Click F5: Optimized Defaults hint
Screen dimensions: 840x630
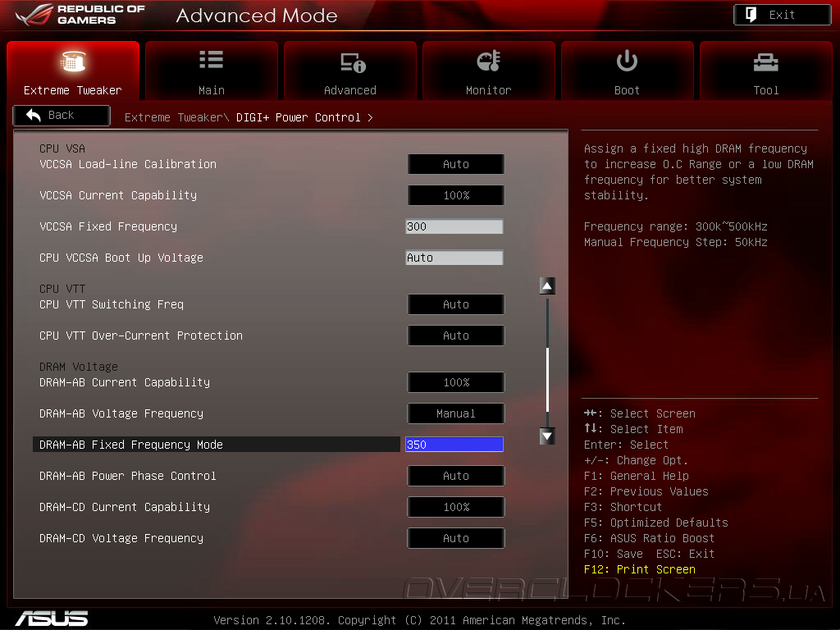(655, 523)
